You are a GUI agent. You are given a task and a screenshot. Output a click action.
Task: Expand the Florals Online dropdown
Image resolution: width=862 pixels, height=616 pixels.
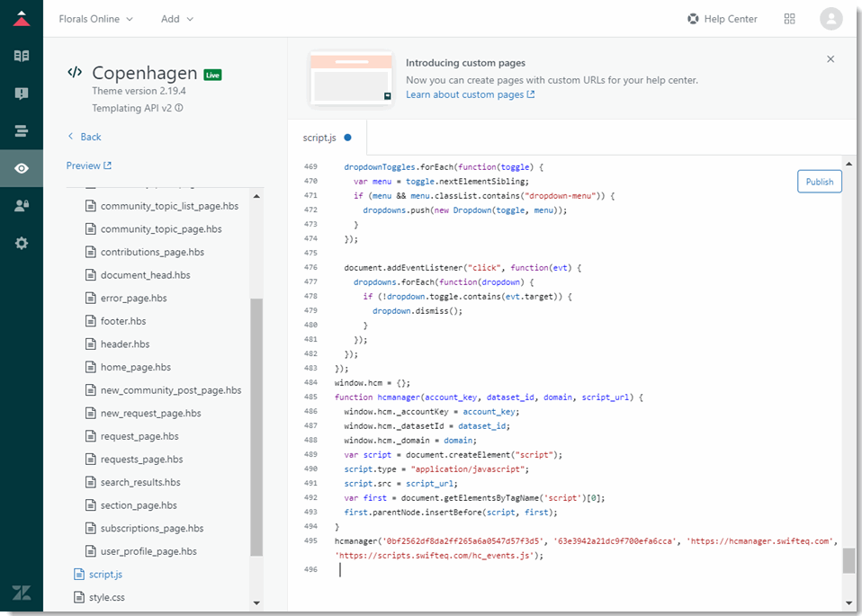[x=95, y=19]
